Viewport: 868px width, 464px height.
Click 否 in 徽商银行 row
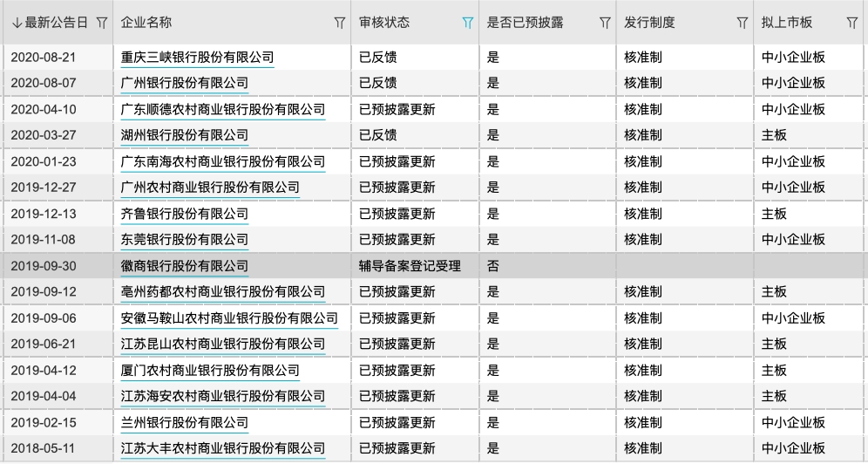(492, 266)
